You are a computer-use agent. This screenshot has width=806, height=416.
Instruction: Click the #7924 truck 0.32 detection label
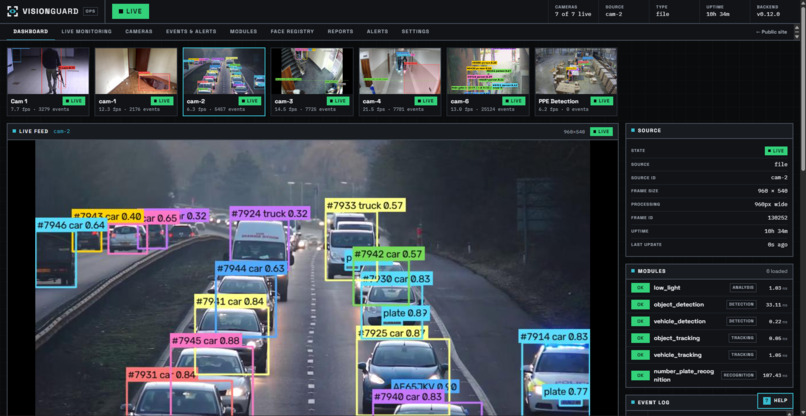click(x=269, y=213)
